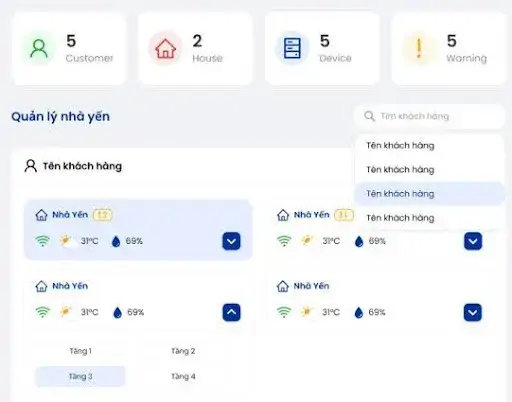Screen dimensions: 512x402
Task: Click the green Customer person icon
Action: [x=39, y=48]
